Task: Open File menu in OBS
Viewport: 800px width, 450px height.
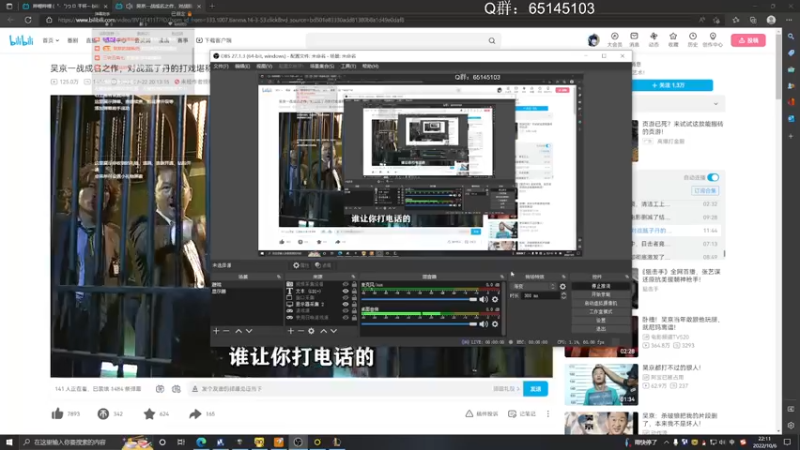Action: pos(221,66)
